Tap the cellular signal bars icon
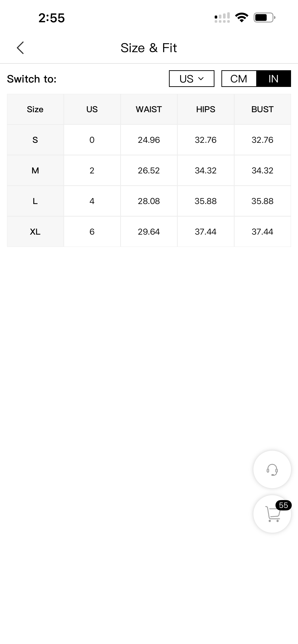This screenshot has height=644, width=298. [x=222, y=18]
